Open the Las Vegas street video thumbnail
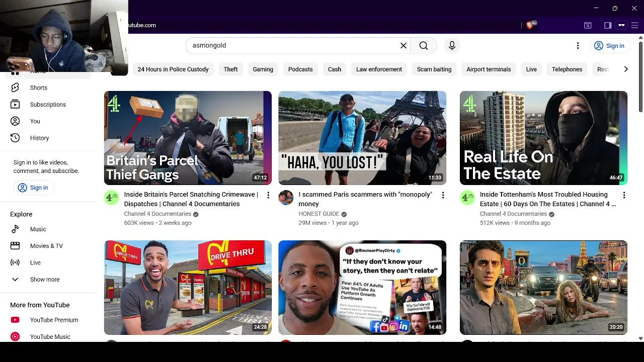 pyautogui.click(x=543, y=288)
